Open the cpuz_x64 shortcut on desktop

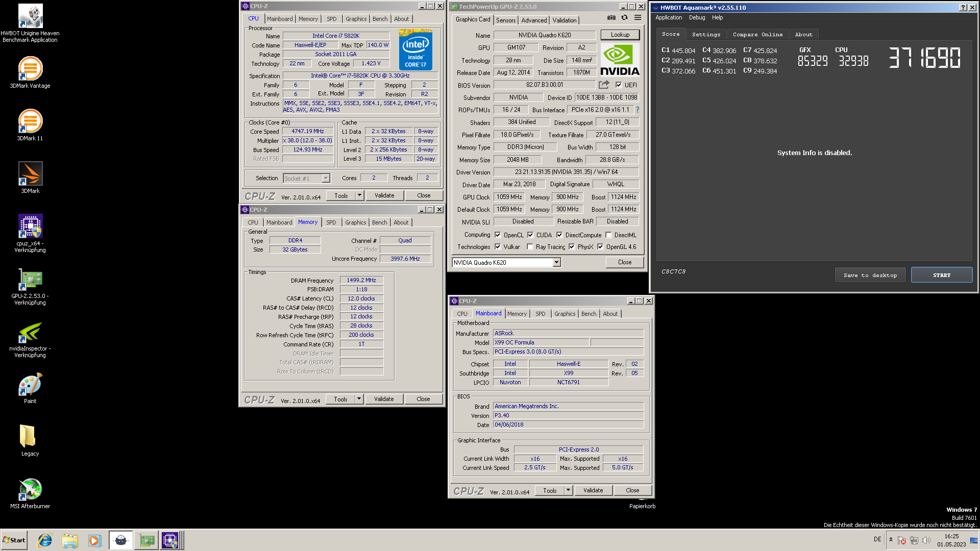click(x=30, y=233)
